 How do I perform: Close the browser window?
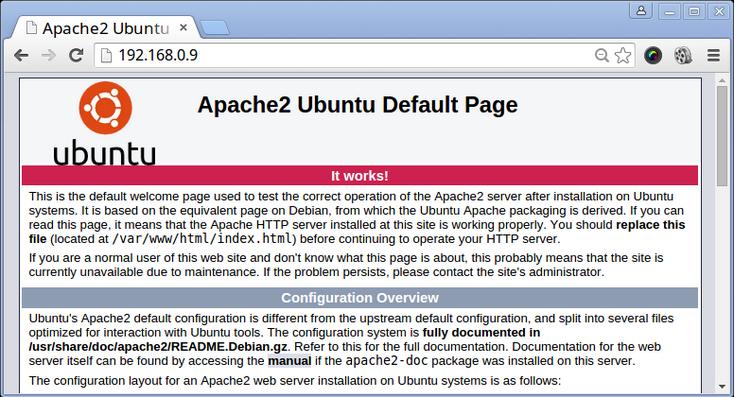click(x=719, y=11)
